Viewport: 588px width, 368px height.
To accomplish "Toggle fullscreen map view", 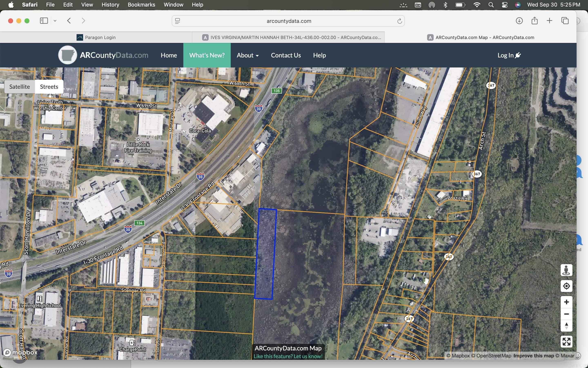I will click(566, 342).
